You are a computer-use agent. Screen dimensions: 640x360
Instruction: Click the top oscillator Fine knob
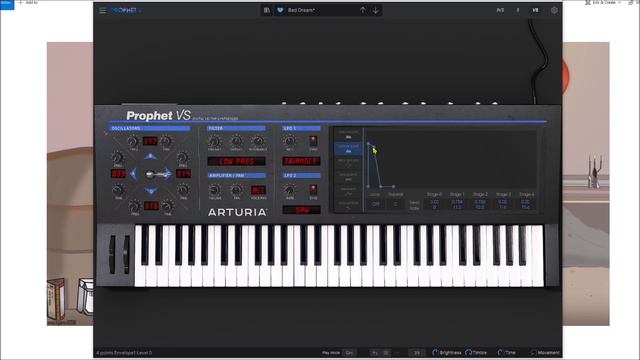pyautogui.click(x=166, y=142)
